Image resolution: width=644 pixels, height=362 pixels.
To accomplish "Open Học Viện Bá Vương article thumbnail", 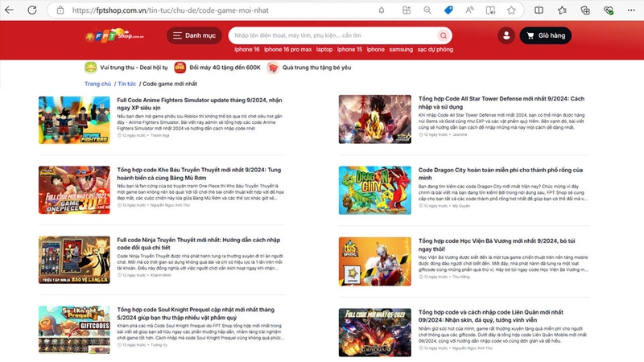I will click(x=374, y=261).
